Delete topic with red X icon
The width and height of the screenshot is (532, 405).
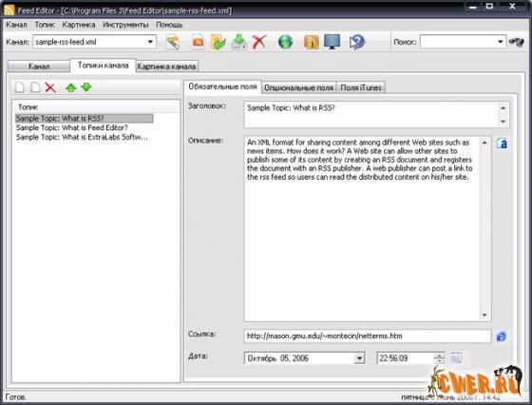tap(50, 87)
